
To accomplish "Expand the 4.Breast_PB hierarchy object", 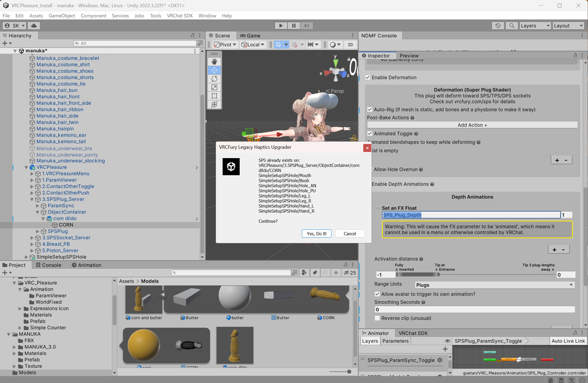I will [32, 244].
